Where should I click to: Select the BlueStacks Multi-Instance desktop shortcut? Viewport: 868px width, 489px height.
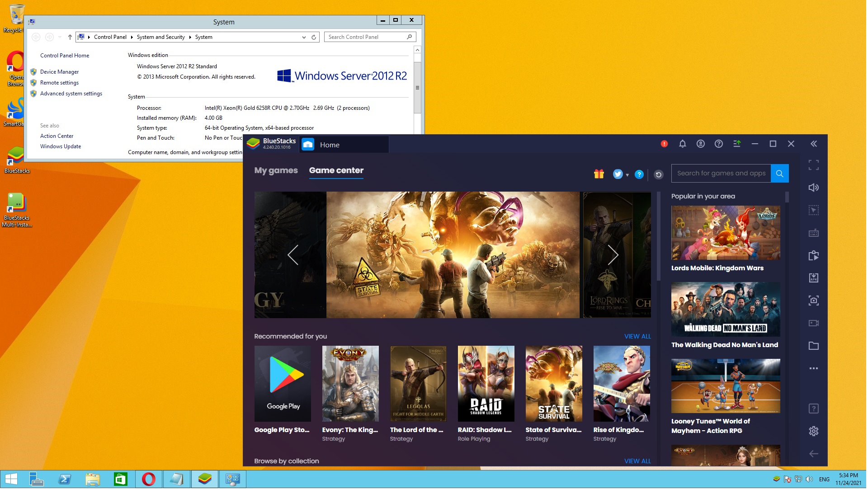(17, 210)
